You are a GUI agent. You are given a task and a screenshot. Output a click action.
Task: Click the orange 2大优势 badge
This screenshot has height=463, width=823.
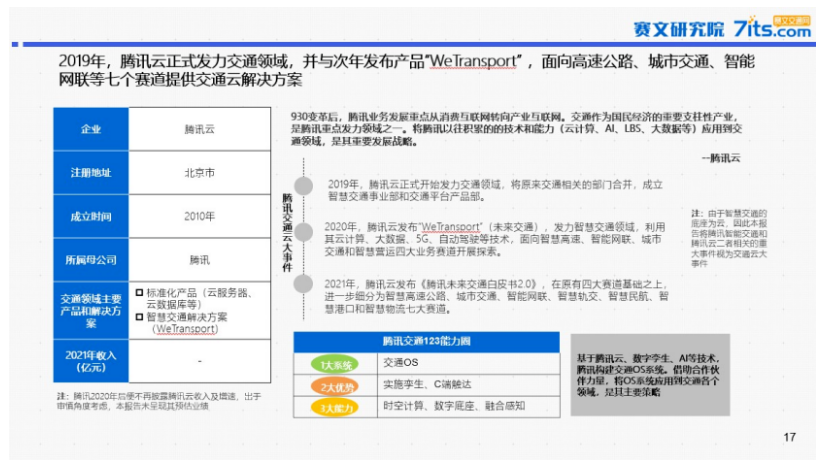pos(335,387)
